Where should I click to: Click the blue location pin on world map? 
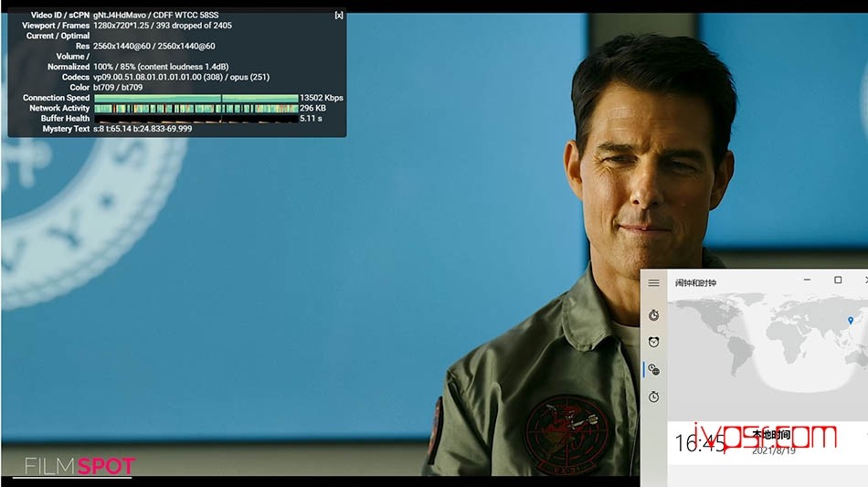(851, 321)
